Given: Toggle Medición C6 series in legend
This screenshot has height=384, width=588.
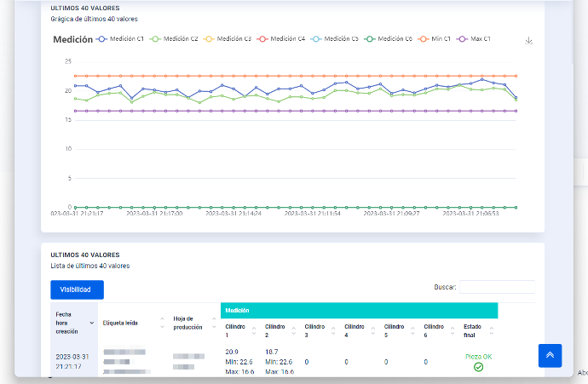Looking at the screenshot, I should (388, 38).
